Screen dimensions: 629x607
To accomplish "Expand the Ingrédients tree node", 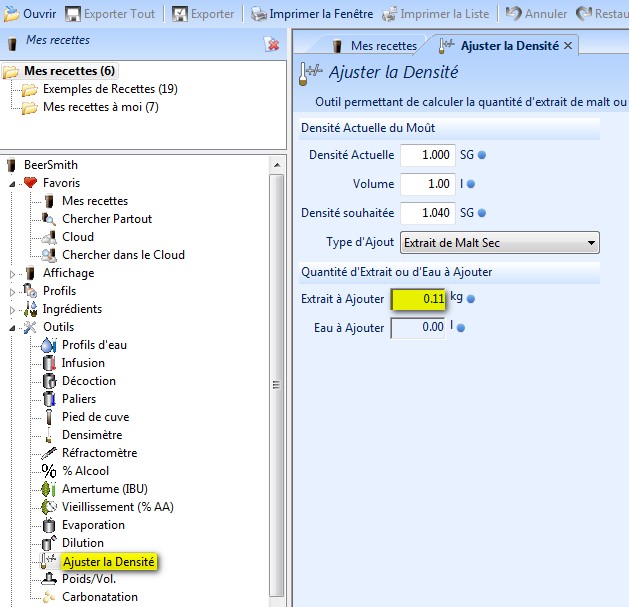I will click(13, 309).
